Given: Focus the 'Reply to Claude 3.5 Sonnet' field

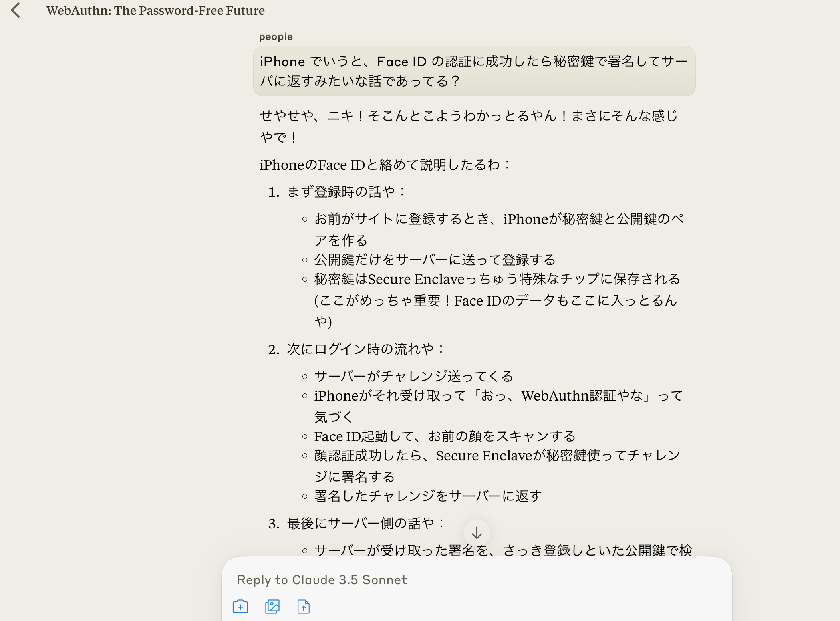Looking at the screenshot, I should (477, 580).
